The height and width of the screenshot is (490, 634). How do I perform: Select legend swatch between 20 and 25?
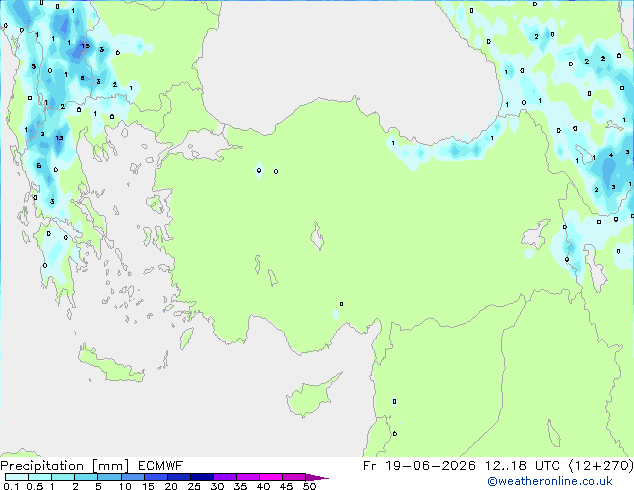point(178,477)
